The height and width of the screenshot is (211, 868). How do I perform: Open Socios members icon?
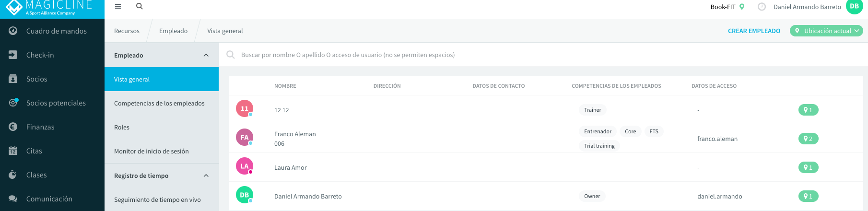click(13, 79)
